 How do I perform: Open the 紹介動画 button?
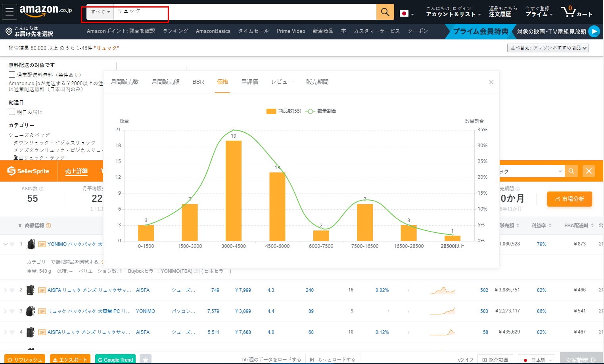coord(495,360)
